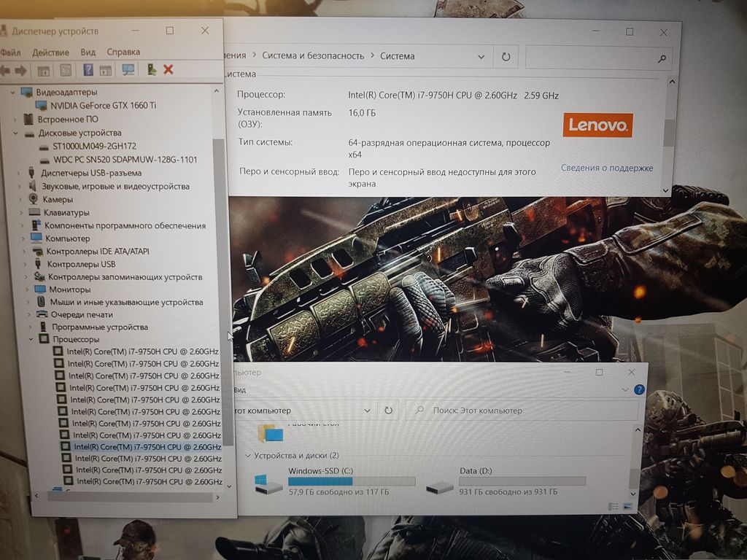The width and height of the screenshot is (747, 560).
Task: Click the Refresh button in System window
Action: [506, 57]
